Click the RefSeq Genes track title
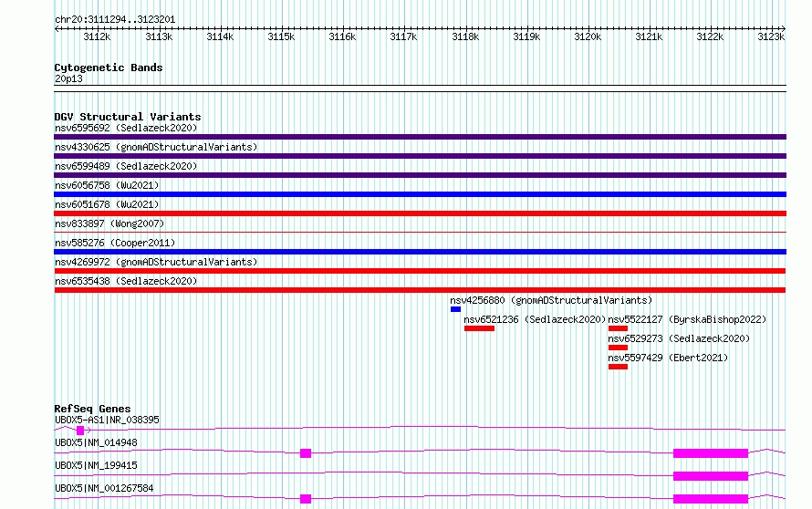Screen dimensions: 812x509 pos(92,409)
